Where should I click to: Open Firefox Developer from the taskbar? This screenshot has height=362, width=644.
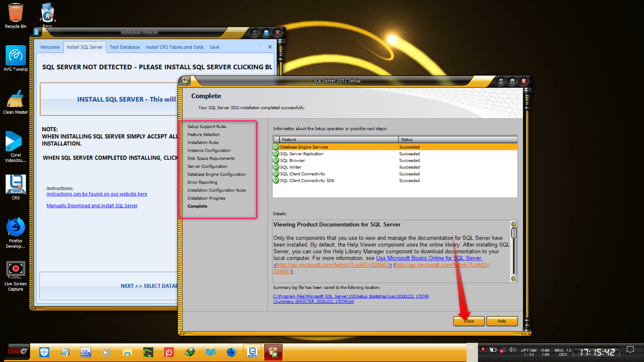click(x=231, y=352)
